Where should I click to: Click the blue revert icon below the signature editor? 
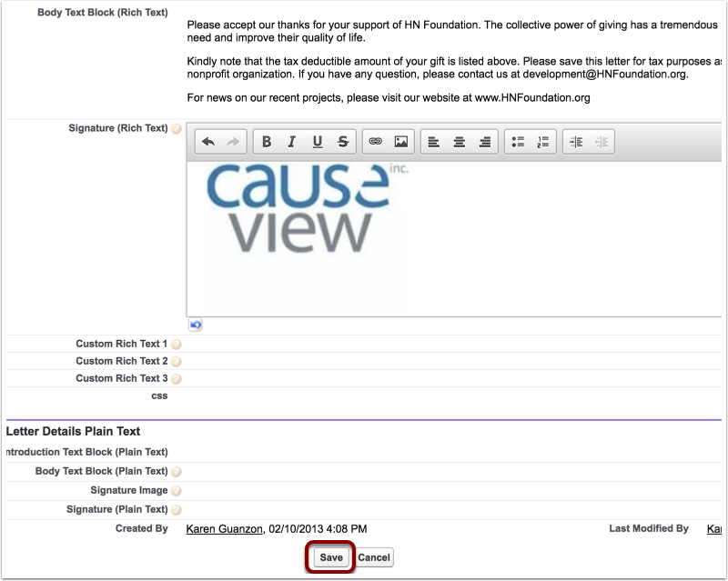[x=196, y=325]
